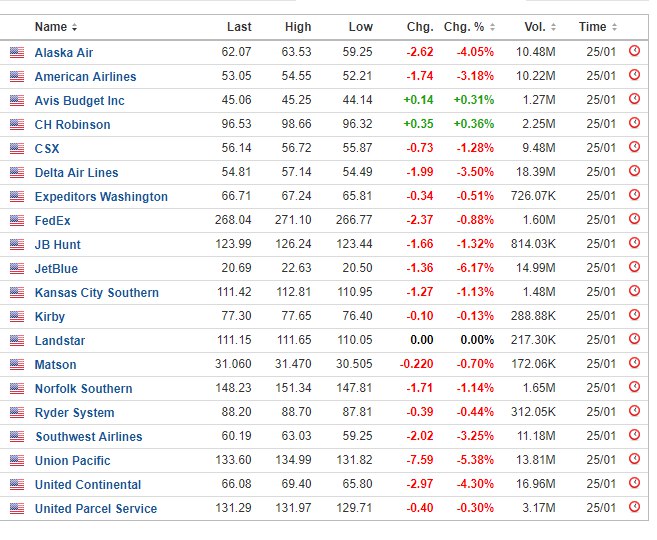Click FedEx last price 268.04
This screenshot has height=540, width=657.
click(233, 220)
